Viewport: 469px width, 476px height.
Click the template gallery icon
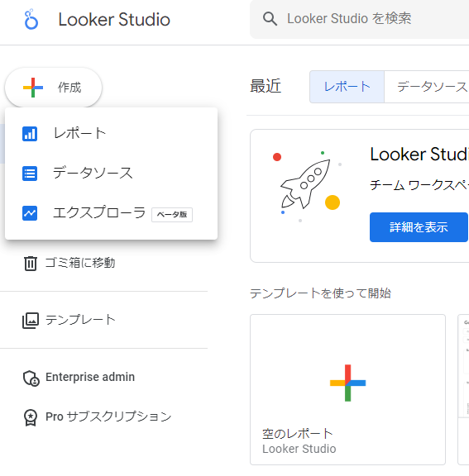tap(31, 321)
